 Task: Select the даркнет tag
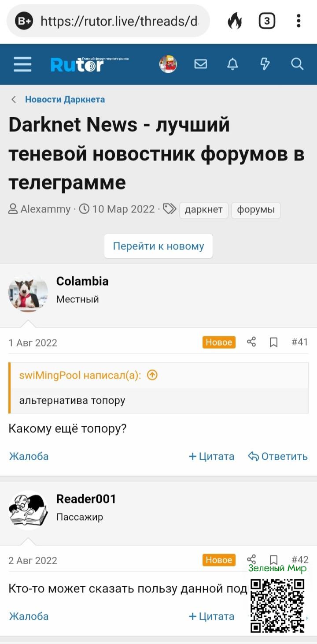pos(204,210)
